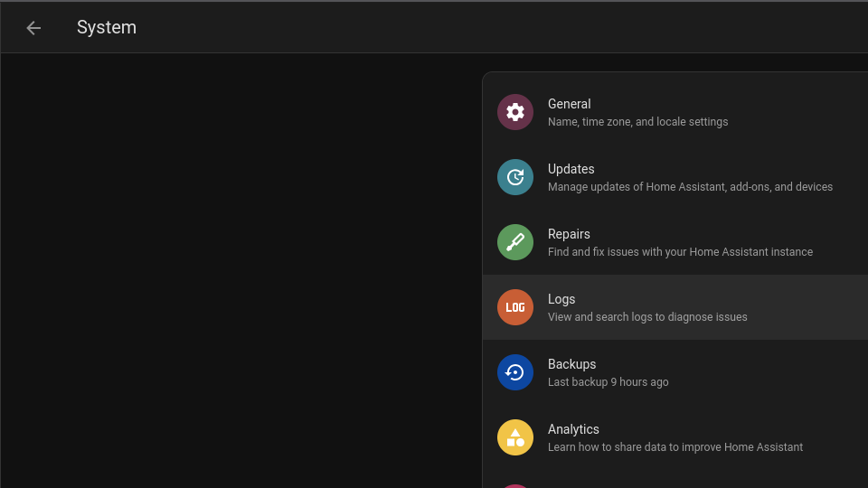Click the System page title
The height and width of the screenshot is (488, 868).
[107, 28]
